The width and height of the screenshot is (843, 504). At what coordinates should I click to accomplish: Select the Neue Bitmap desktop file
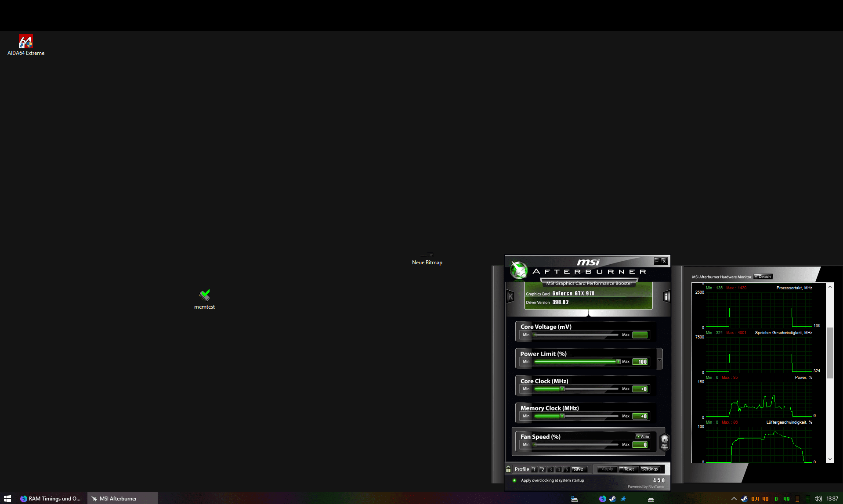427,259
